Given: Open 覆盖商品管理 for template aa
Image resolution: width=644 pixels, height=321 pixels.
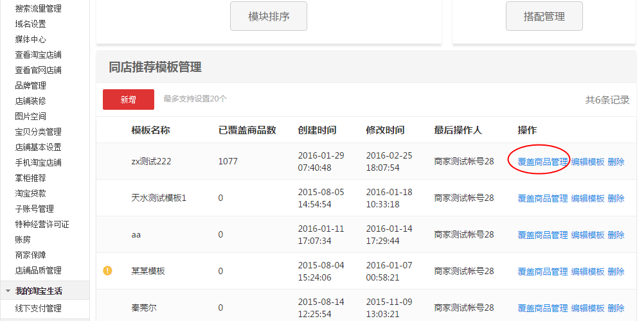Looking at the screenshot, I should coord(542,235).
